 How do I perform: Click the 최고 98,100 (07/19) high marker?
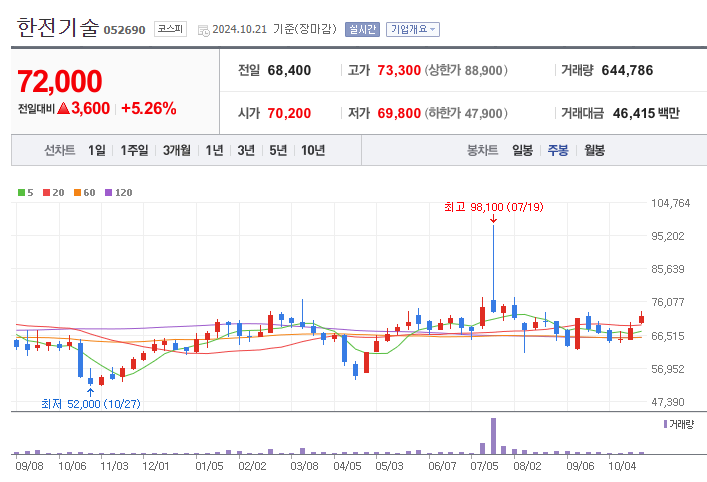pos(494,207)
